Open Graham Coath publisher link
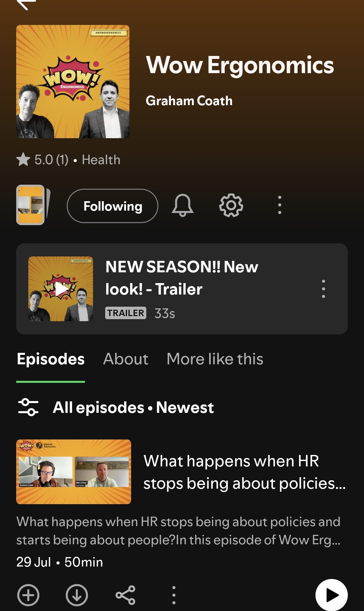Viewport: 364px width, 611px height. [x=189, y=101]
